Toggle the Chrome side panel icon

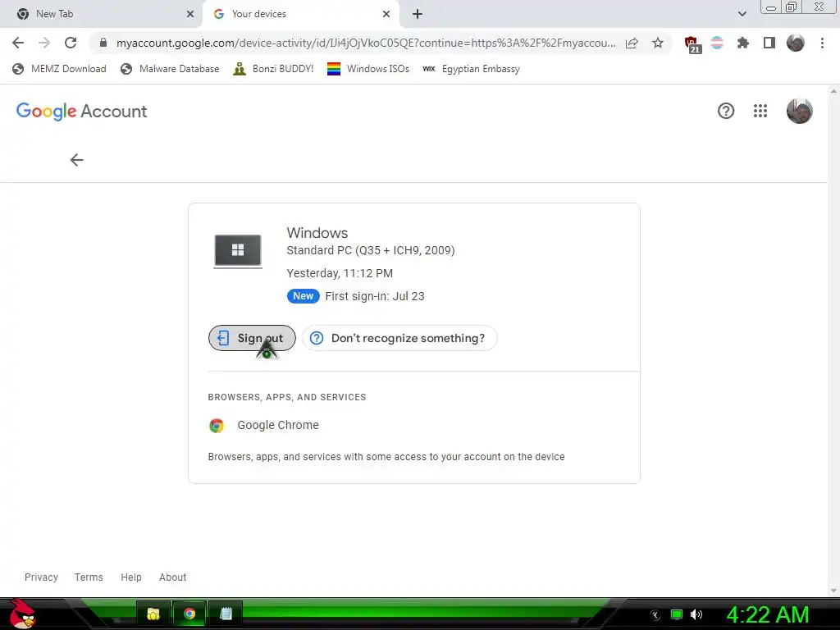769,43
